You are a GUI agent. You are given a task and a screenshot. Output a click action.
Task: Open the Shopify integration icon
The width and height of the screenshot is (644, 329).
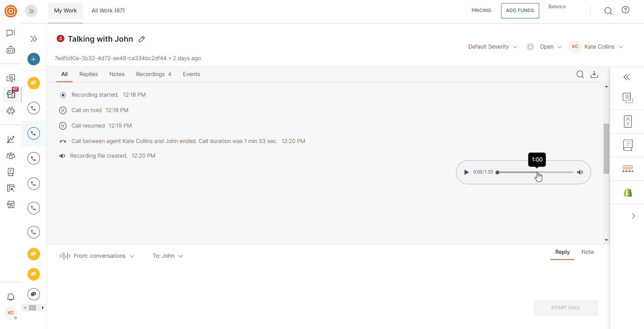pos(628,192)
